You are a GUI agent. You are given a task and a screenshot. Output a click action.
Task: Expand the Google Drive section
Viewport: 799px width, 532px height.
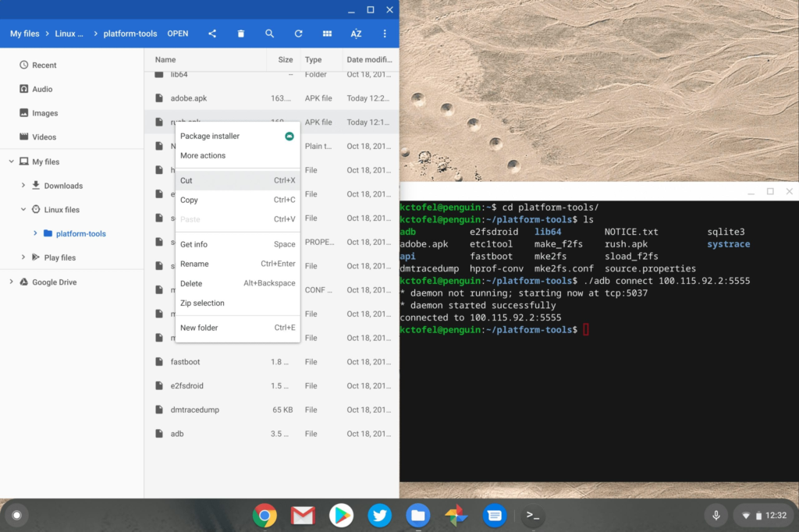click(11, 282)
